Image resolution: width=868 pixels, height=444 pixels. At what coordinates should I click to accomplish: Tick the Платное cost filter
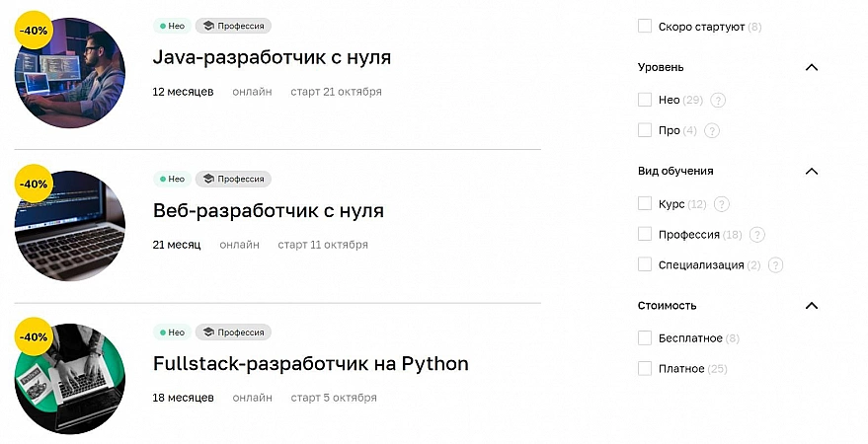(645, 369)
